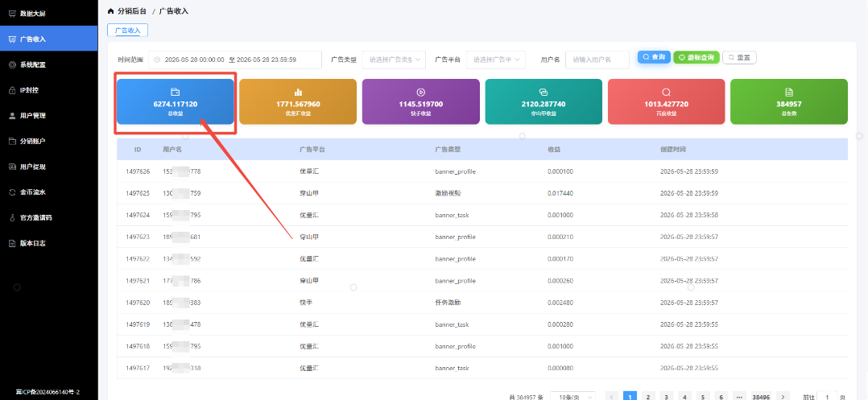Screen dimensions: 868x400
Task: Click the chain icon on 穿山甲收益 card
Action: click(543, 93)
